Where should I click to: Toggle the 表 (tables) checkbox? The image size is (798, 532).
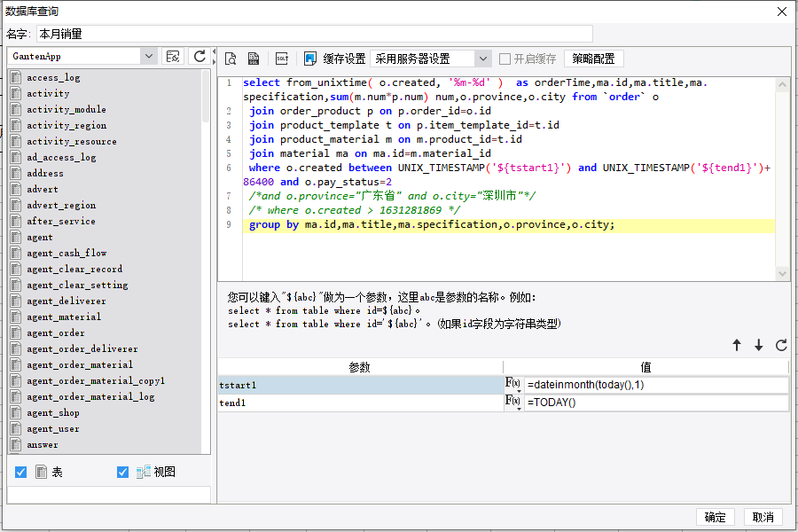tap(21, 473)
